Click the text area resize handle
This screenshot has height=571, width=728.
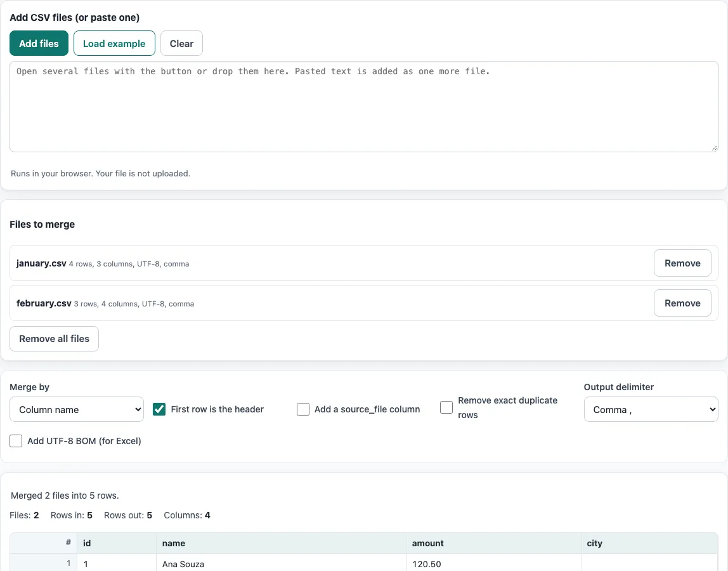pos(714,148)
